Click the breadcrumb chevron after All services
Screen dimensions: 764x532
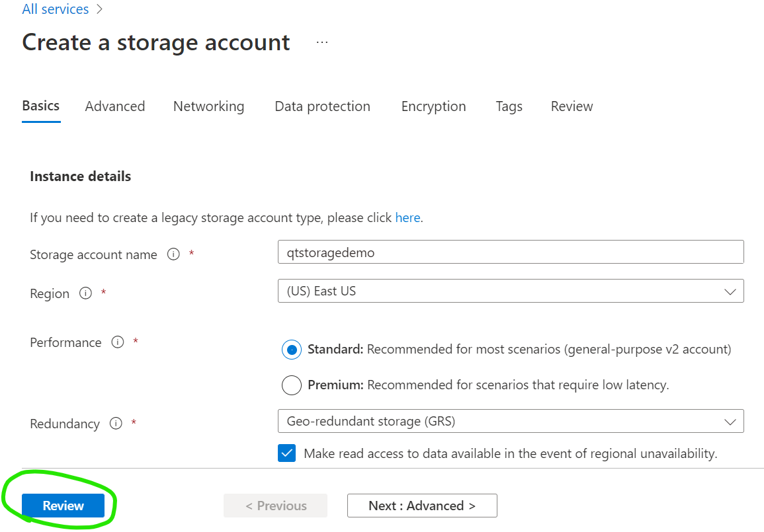coord(99,9)
